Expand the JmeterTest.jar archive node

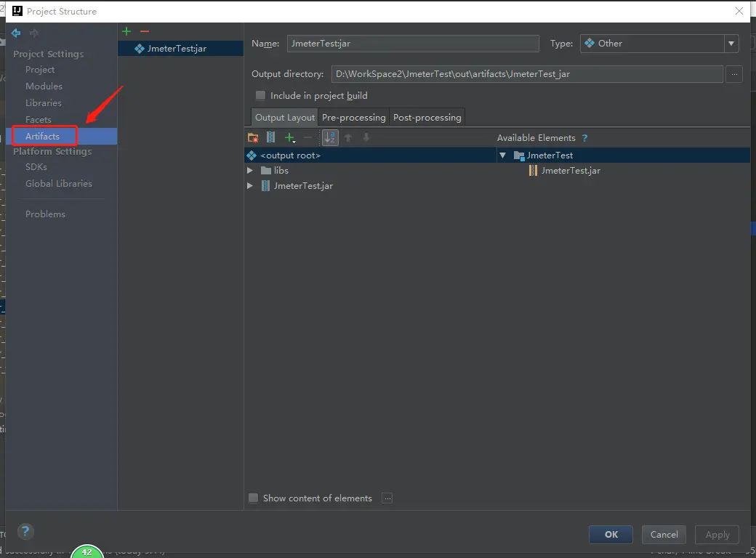point(250,185)
